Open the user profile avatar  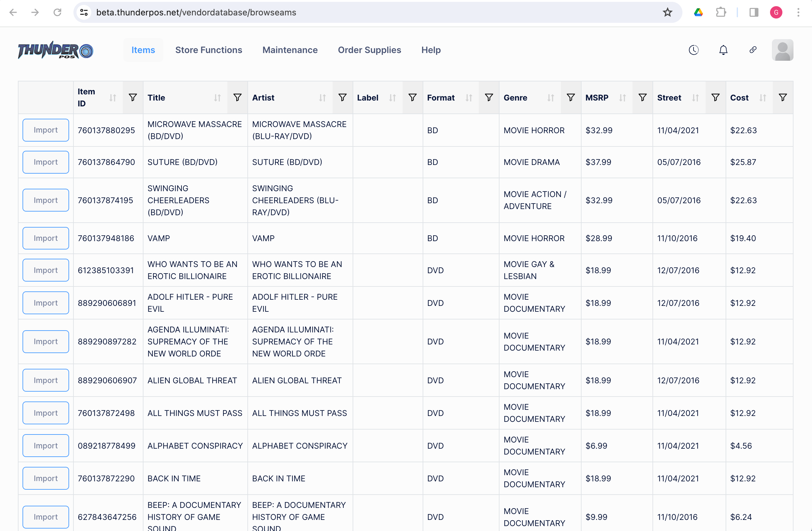click(x=782, y=50)
